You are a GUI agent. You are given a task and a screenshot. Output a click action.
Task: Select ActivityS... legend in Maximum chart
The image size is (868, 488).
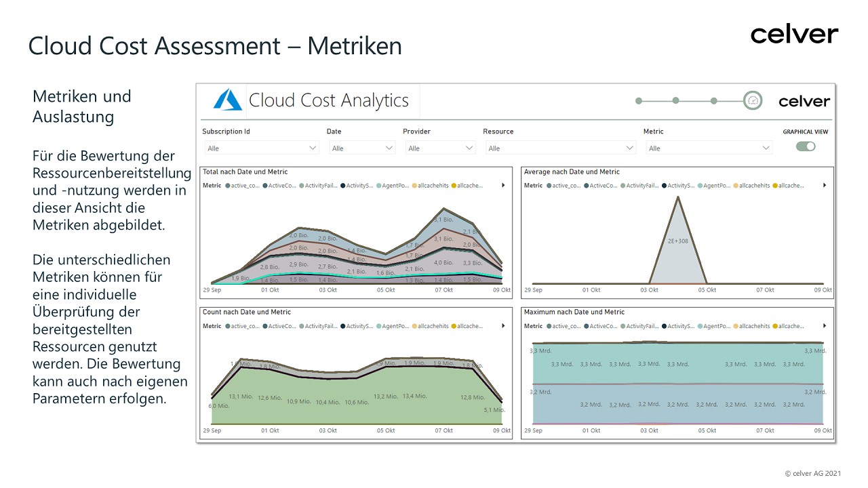[x=678, y=327]
